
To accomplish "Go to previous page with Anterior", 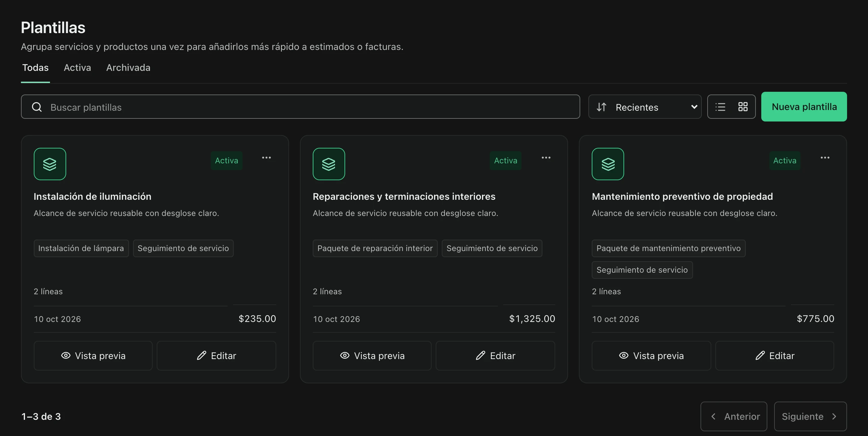I will (x=734, y=416).
